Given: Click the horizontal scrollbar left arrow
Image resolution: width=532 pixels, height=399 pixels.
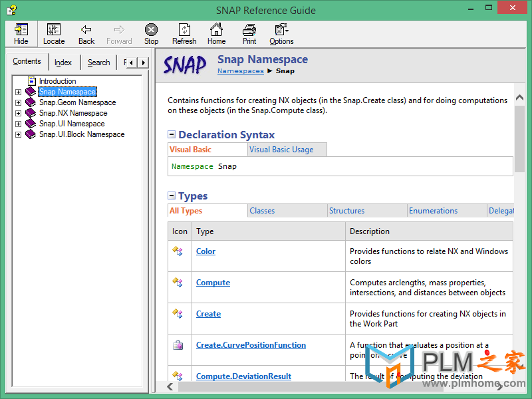Looking at the screenshot, I should pyautogui.click(x=170, y=386).
